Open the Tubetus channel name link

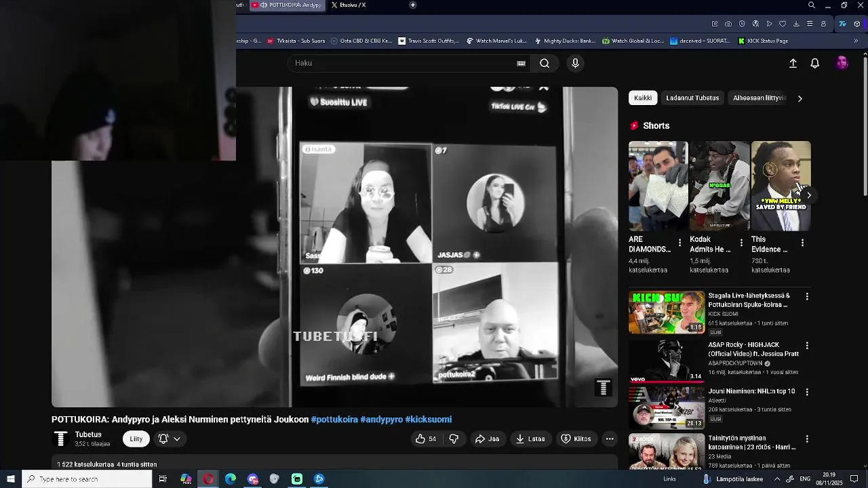[88, 434]
